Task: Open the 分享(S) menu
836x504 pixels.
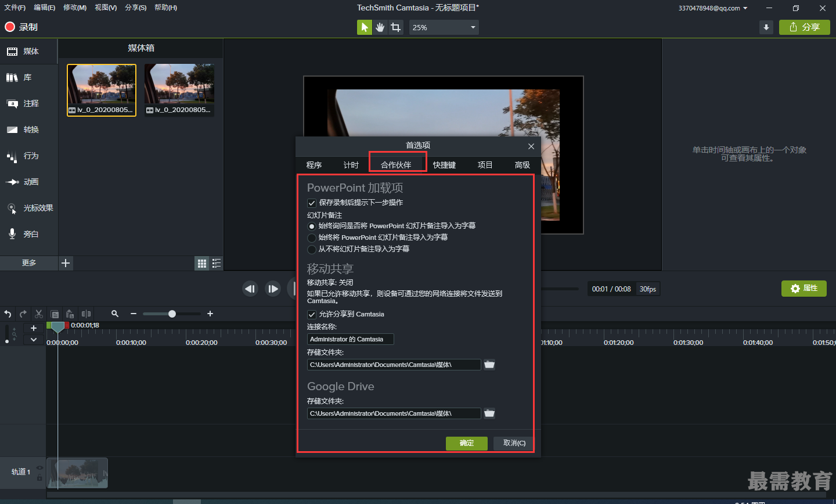Action: coord(136,8)
